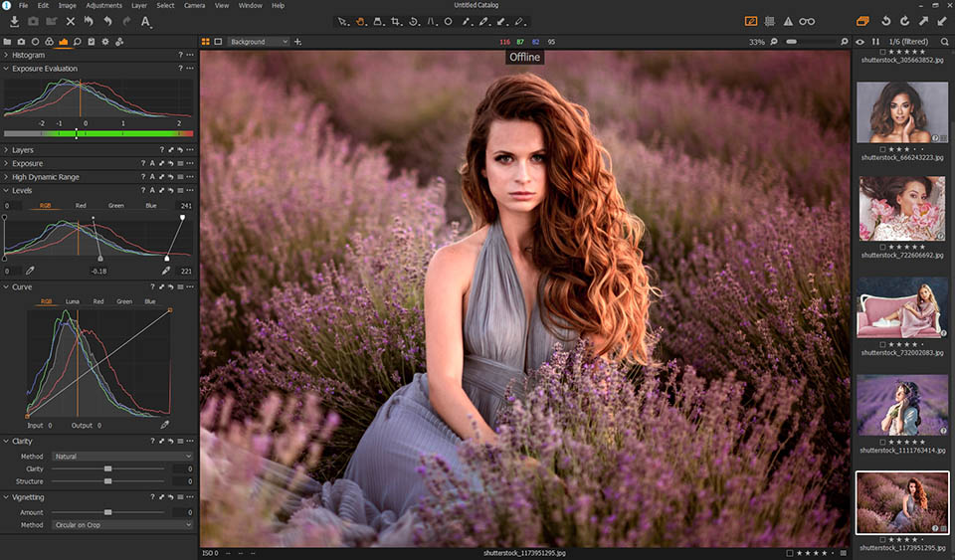Collapse the Levels panel
955x560 pixels.
click(x=6, y=191)
